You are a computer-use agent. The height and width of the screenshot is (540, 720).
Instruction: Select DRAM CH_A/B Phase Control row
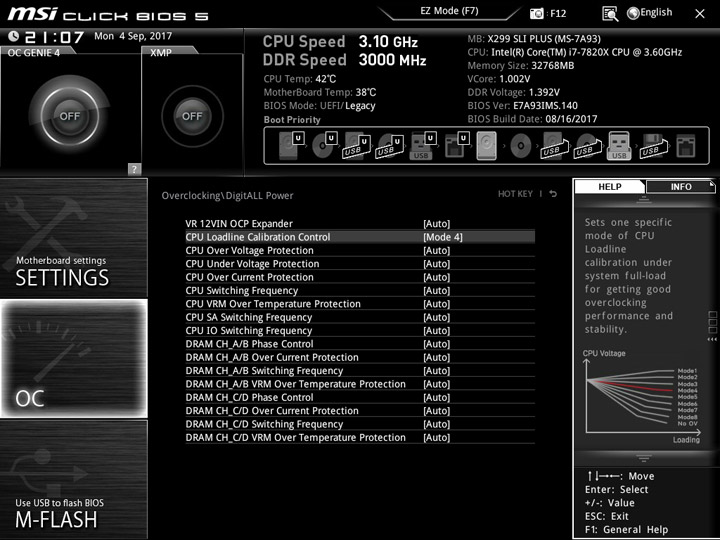(x=360, y=344)
